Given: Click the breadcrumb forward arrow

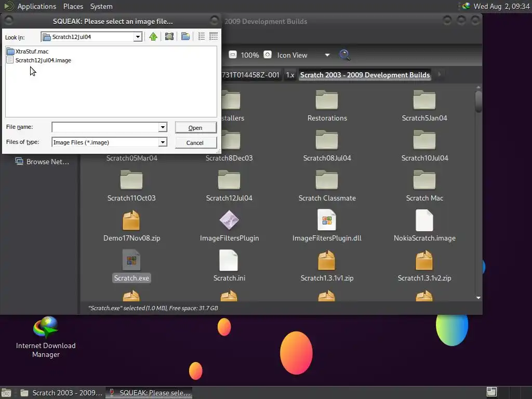Looking at the screenshot, I should click(440, 74).
